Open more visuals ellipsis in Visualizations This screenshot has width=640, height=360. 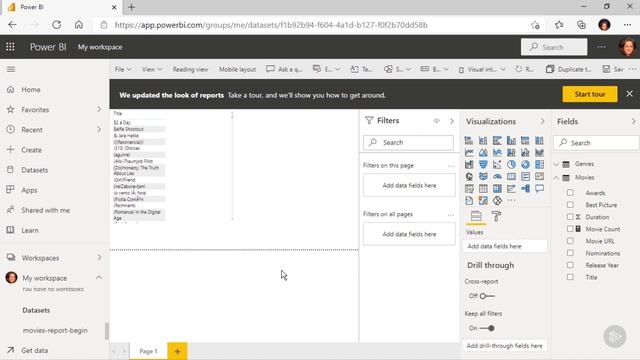pyautogui.click(x=511, y=200)
